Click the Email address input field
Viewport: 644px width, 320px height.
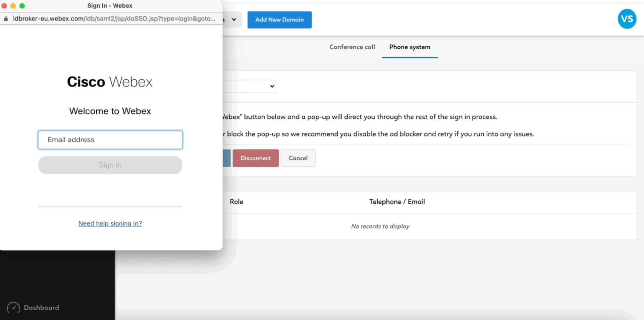click(110, 140)
